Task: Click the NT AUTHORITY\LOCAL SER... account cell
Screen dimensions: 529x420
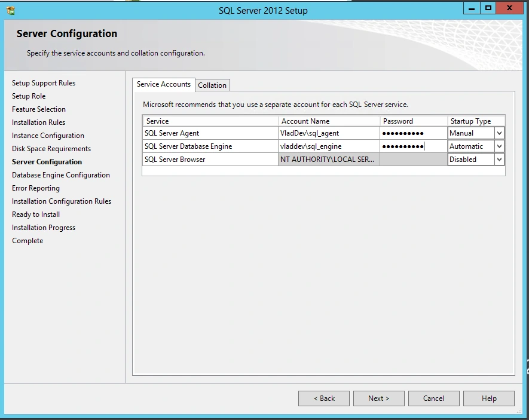Action: point(329,160)
